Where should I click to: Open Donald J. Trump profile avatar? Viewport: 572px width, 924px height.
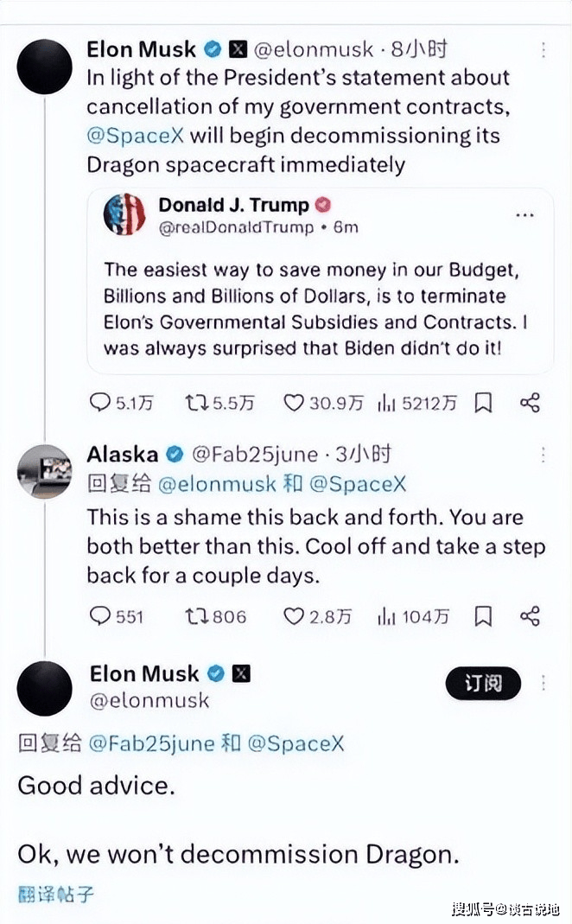125,214
